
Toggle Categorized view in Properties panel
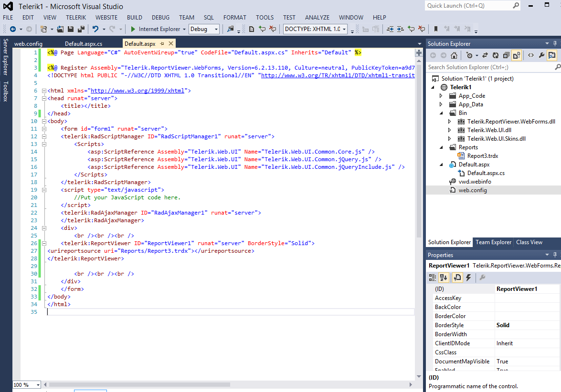pos(433,278)
